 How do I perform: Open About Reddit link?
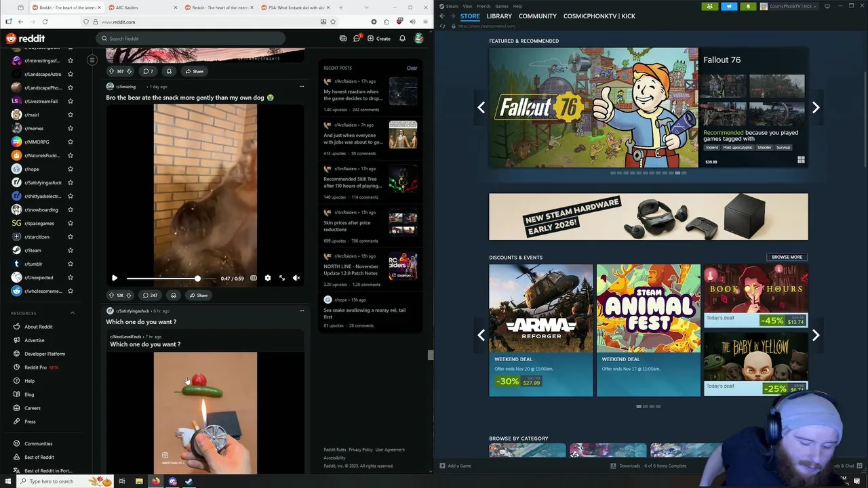point(38,327)
